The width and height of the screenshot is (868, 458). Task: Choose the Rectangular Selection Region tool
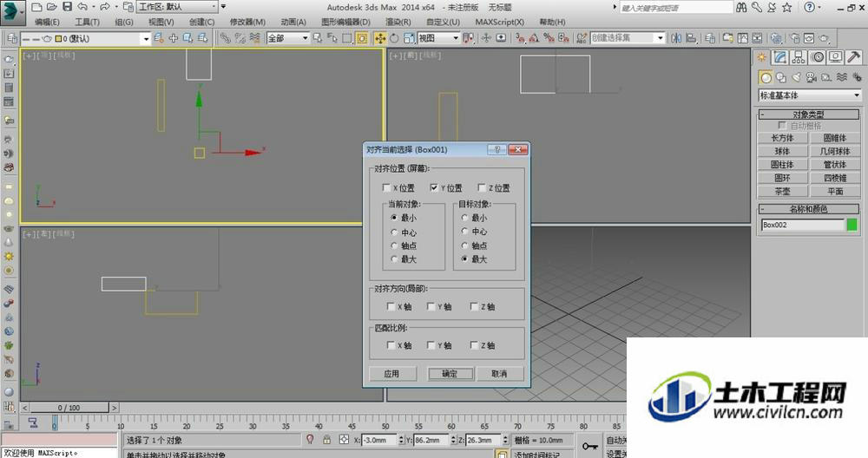point(346,37)
